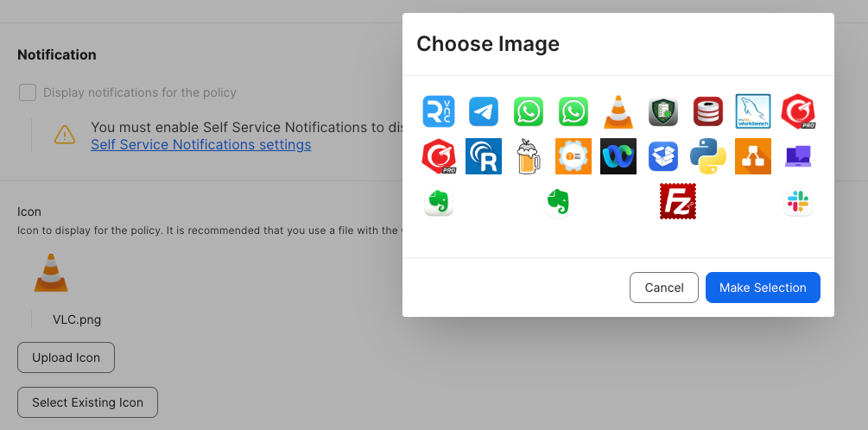Choose the MySQL Workbench dolphin icon
The height and width of the screenshot is (430, 868).
(753, 111)
